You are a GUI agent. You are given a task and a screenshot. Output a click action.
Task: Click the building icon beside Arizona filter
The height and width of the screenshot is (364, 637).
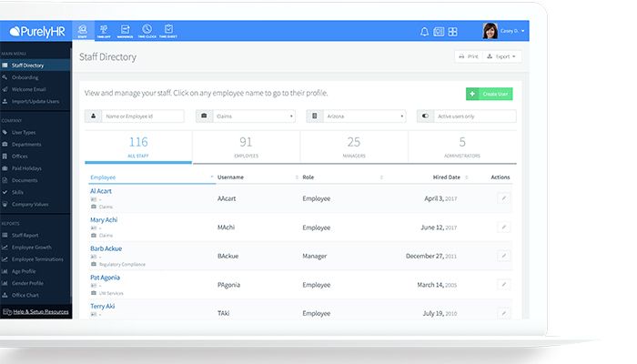click(315, 116)
